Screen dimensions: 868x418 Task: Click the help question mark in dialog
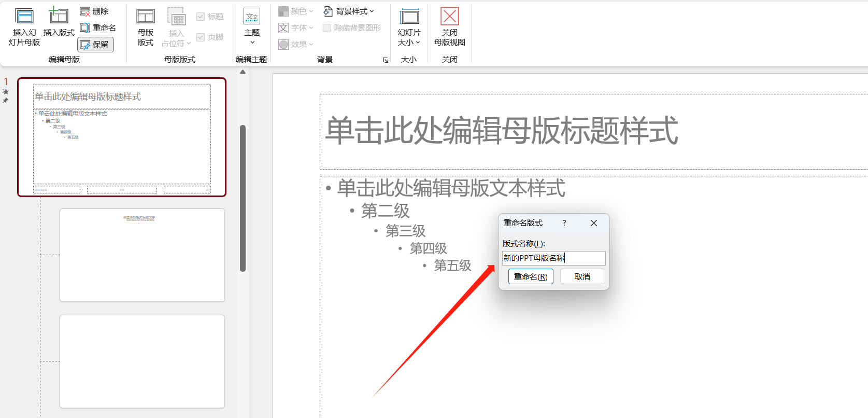point(564,223)
